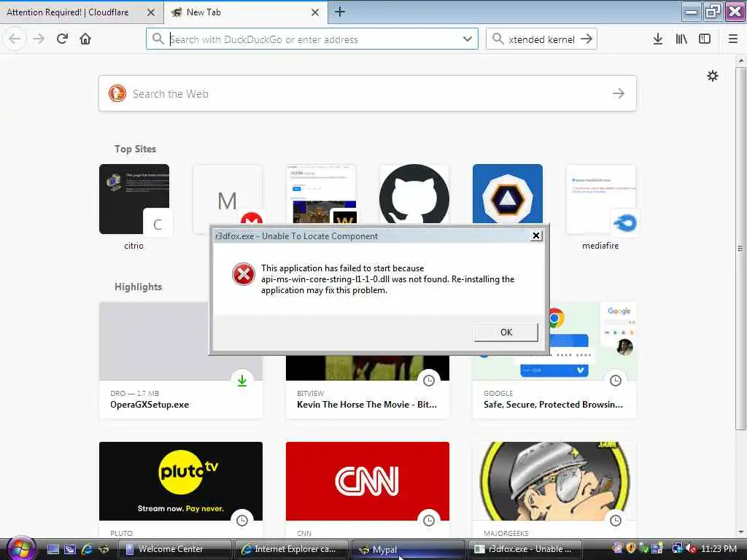Close the Cloudflare tab
Screen dimensions: 747x560
click(x=151, y=12)
